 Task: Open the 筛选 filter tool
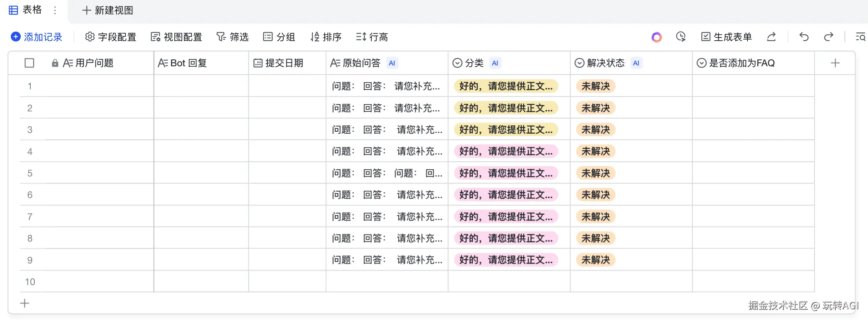pyautogui.click(x=233, y=37)
